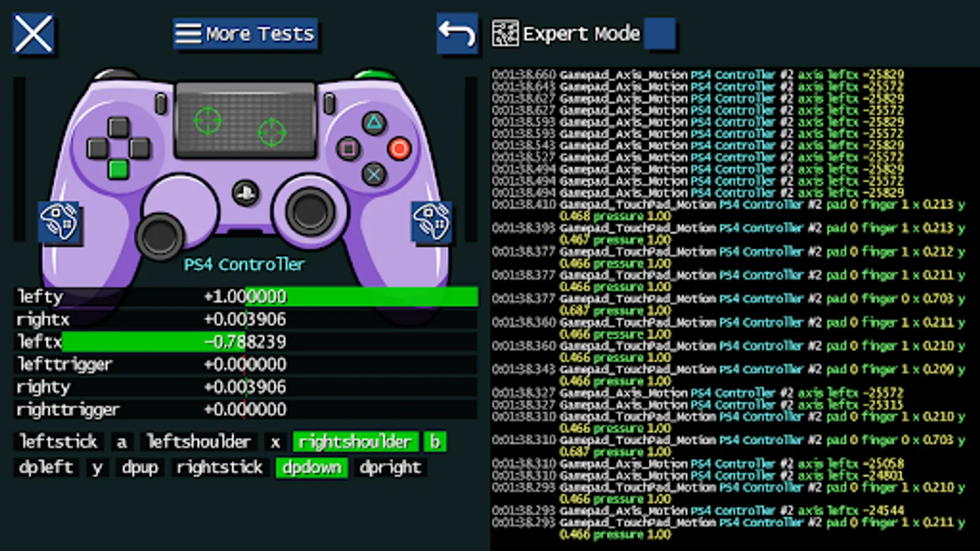Click the pink square button on the controller
The image size is (980, 551).
(x=348, y=148)
